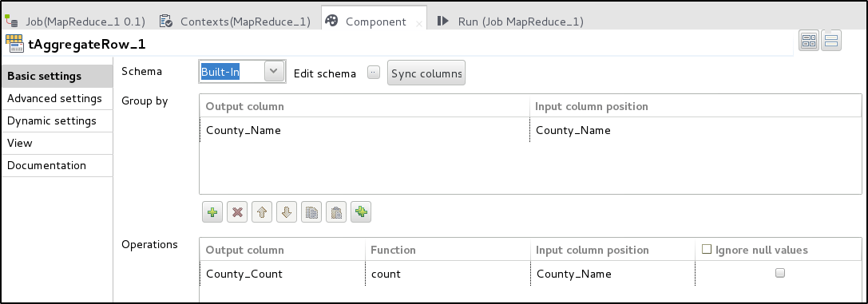Click Operations Input column position header

[612, 250]
